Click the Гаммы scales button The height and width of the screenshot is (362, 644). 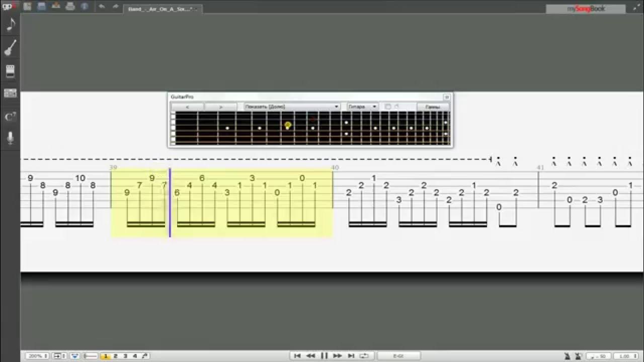[433, 107]
